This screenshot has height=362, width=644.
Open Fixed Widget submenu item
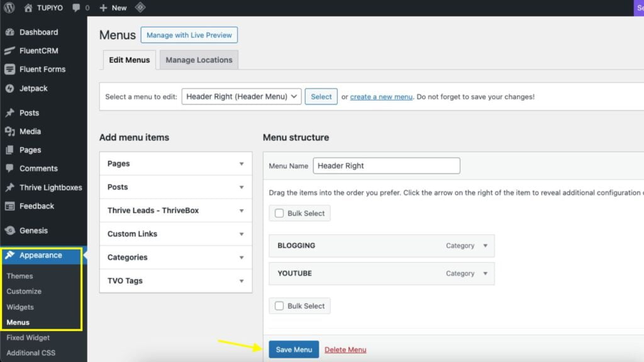(28, 337)
